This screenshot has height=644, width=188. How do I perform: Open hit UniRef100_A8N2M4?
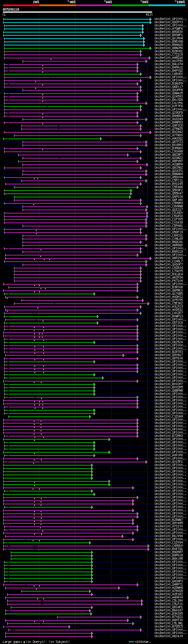[169, 48]
